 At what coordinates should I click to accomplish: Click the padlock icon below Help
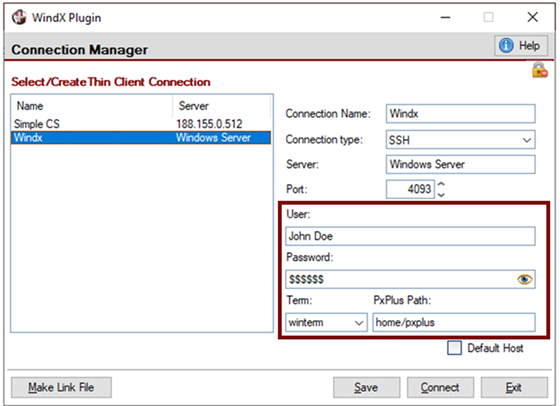click(x=540, y=70)
